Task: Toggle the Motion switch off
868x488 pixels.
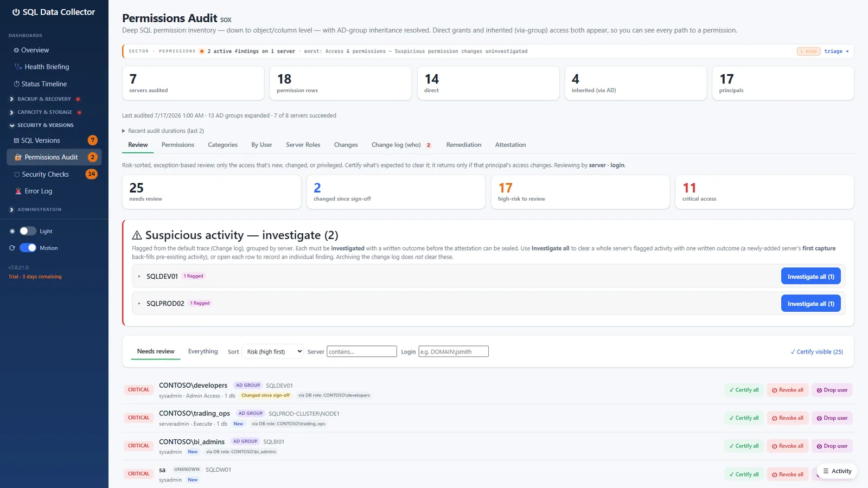Action: point(28,248)
